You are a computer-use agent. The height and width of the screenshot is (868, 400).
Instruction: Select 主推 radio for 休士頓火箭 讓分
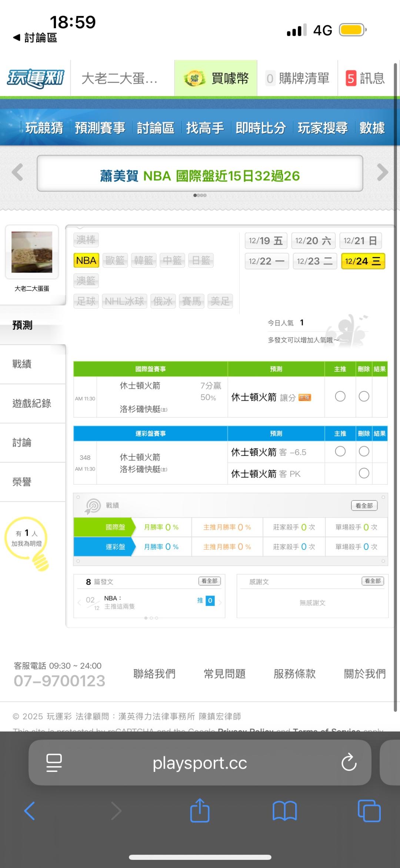[x=340, y=396]
